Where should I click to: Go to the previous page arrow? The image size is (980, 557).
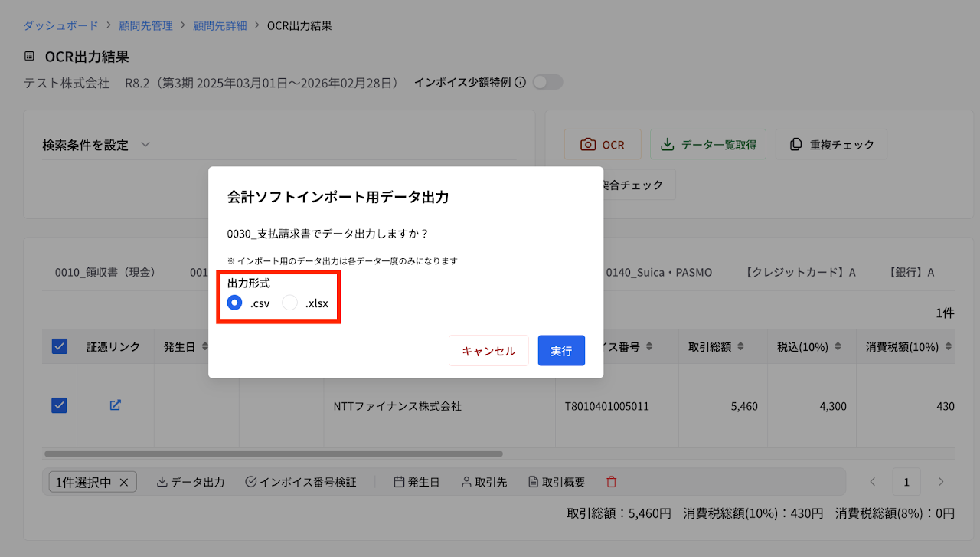pyautogui.click(x=872, y=482)
